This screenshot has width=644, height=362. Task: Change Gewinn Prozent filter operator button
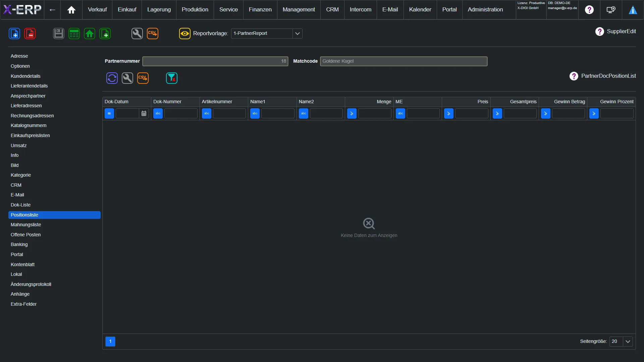click(x=594, y=113)
